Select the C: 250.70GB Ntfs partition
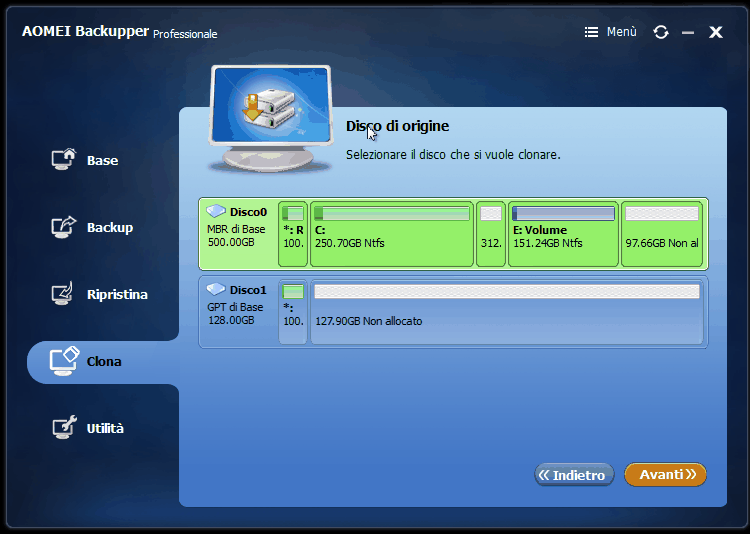The height and width of the screenshot is (534, 750). pos(392,234)
